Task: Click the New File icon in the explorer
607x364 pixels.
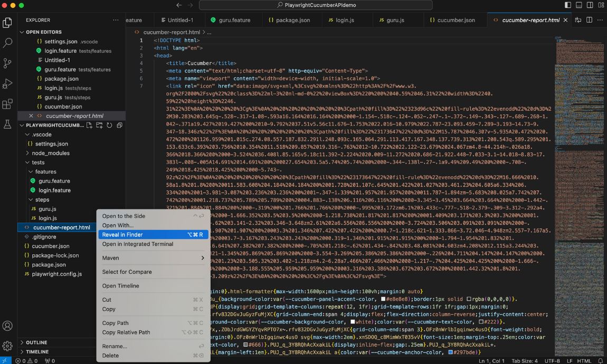Action: (x=89, y=126)
